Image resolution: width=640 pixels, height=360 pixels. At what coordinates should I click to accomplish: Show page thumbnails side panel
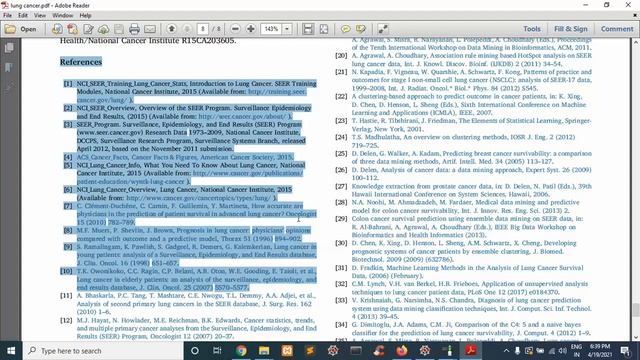[9, 48]
